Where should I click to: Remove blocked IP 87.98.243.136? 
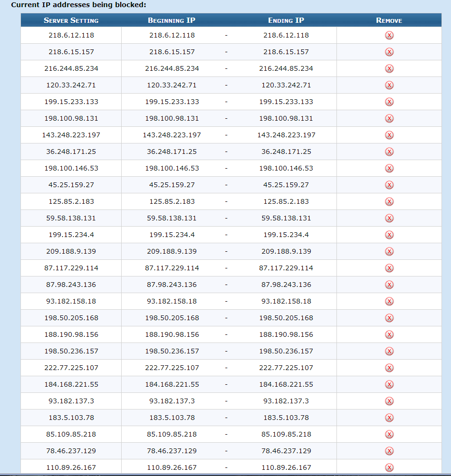click(x=389, y=285)
